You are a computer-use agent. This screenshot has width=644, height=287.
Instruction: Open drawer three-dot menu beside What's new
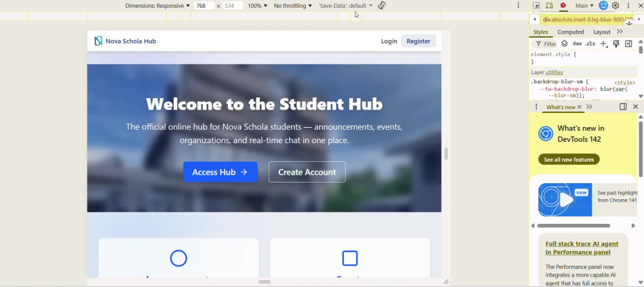pyautogui.click(x=536, y=107)
